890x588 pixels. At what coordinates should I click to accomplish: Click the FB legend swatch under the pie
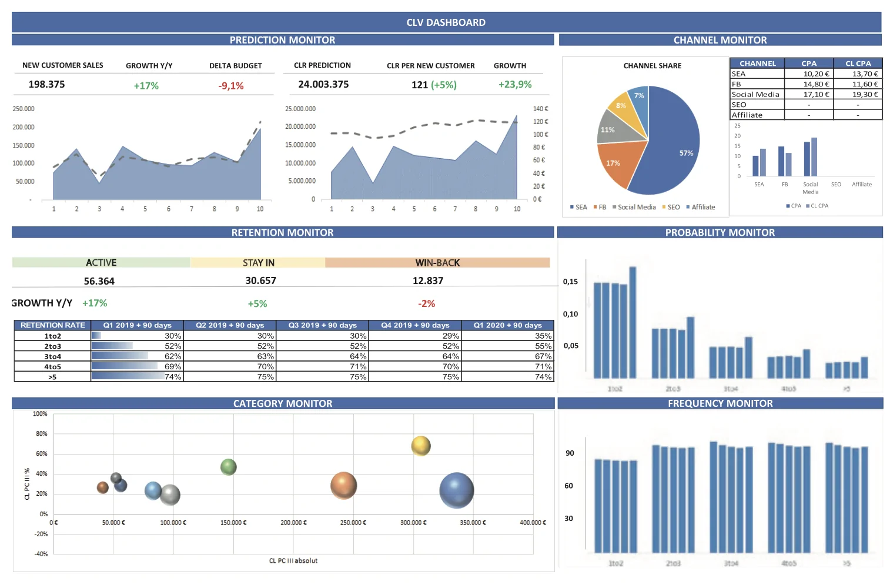pyautogui.click(x=595, y=207)
